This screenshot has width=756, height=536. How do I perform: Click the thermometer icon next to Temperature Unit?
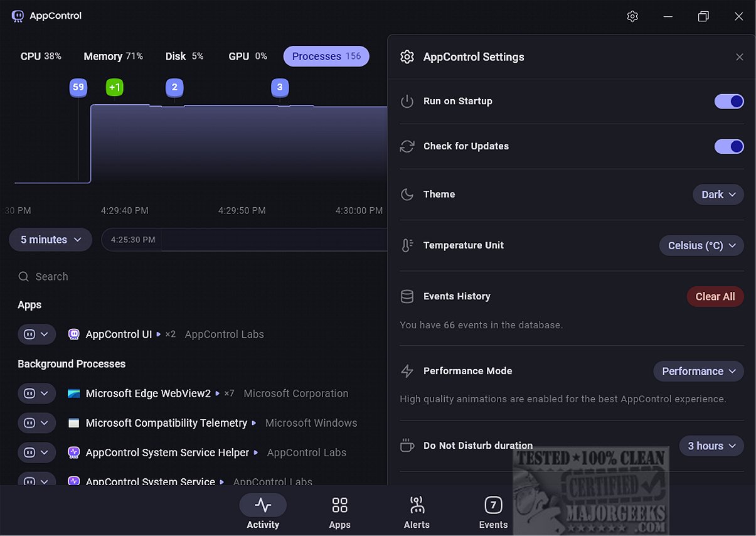point(407,245)
